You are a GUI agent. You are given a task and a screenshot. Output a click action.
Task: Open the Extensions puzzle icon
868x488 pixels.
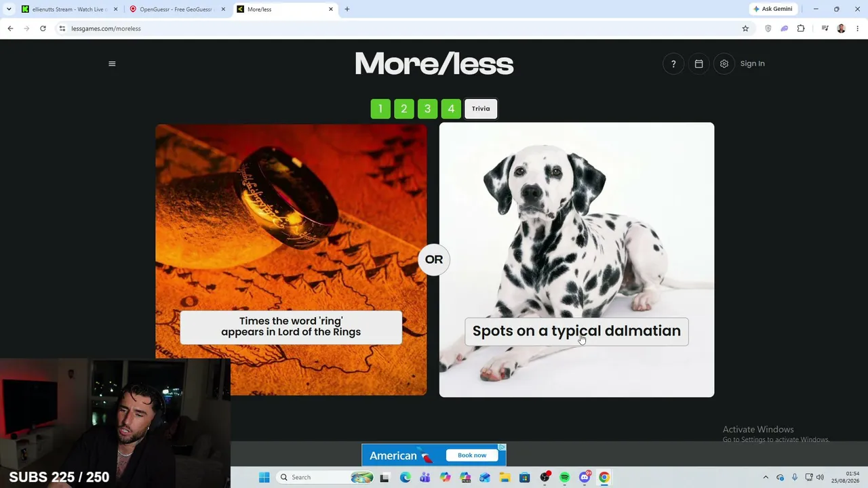point(801,28)
